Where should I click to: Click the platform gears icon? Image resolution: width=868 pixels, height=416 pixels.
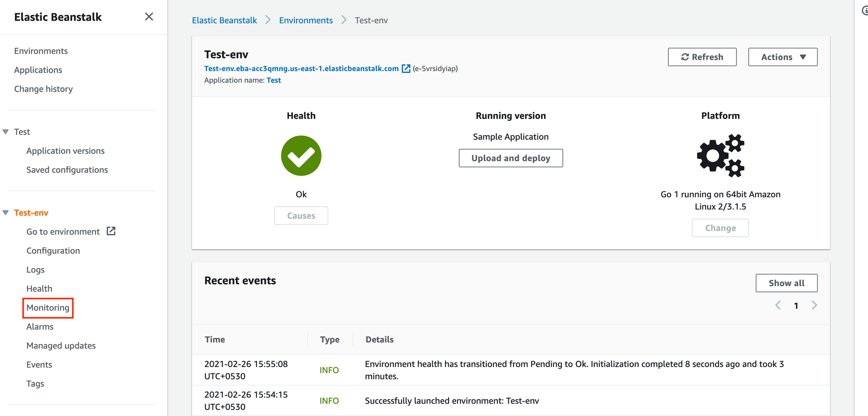coord(721,155)
